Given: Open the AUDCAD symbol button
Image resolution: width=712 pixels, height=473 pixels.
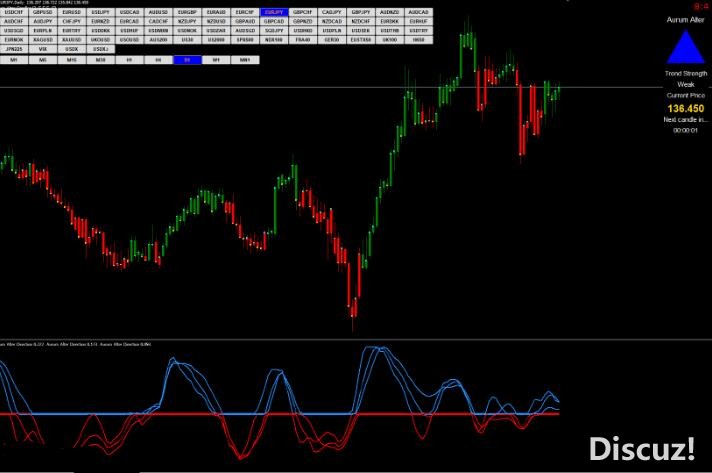Looking at the screenshot, I should pos(419,12).
